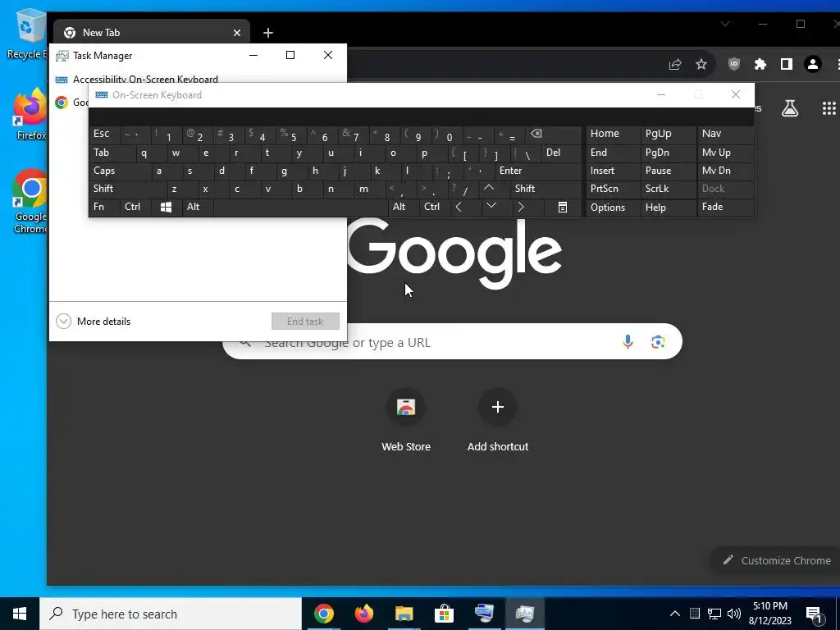
Task: Click the Tab key on On-Screen Keyboard
Action: [112, 153]
